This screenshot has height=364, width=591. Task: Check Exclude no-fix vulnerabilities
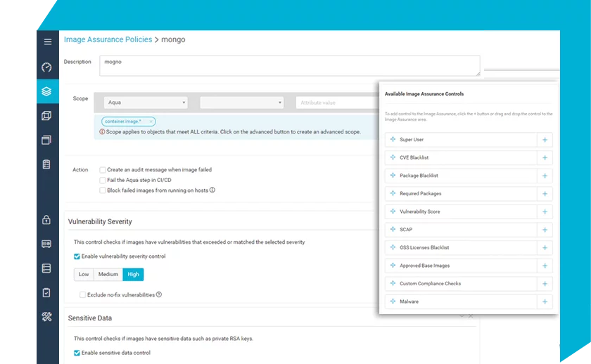tap(82, 294)
